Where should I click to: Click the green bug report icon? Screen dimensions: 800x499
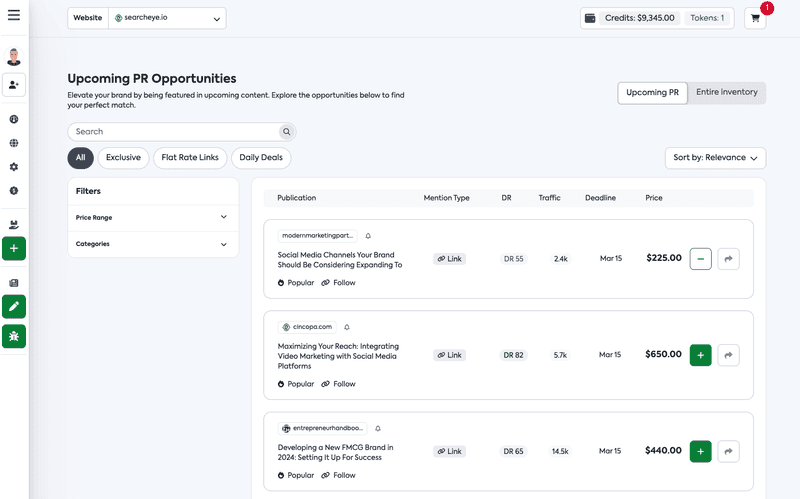14,336
